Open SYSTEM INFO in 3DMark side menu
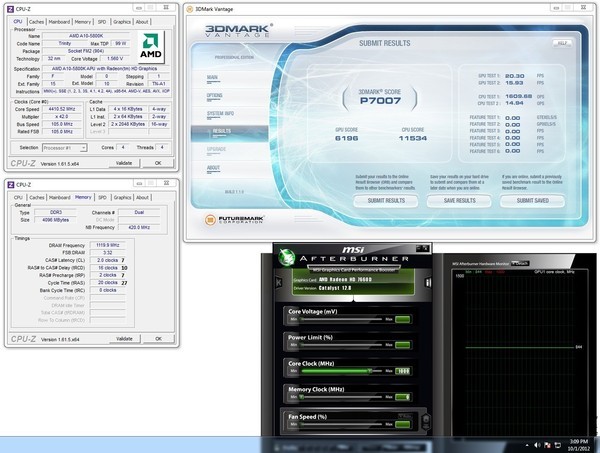Viewport: 600px width, 453px height. point(220,114)
